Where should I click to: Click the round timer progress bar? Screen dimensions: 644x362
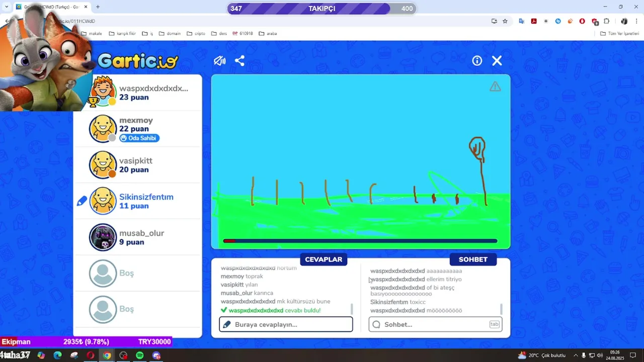pyautogui.click(x=360, y=241)
